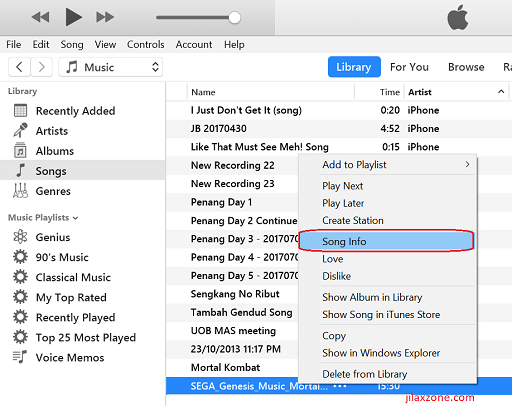The image size is (512, 406).
Task: Click the Classical Music gear icon
Action: tap(20, 277)
